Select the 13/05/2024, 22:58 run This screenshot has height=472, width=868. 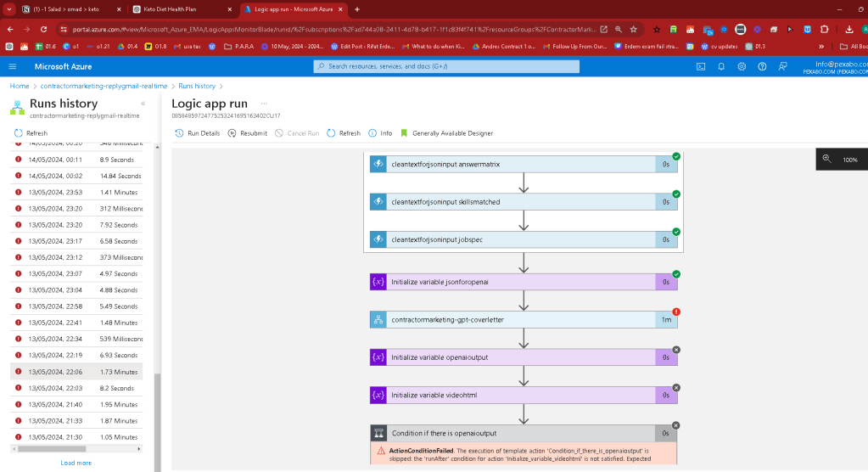click(76, 306)
